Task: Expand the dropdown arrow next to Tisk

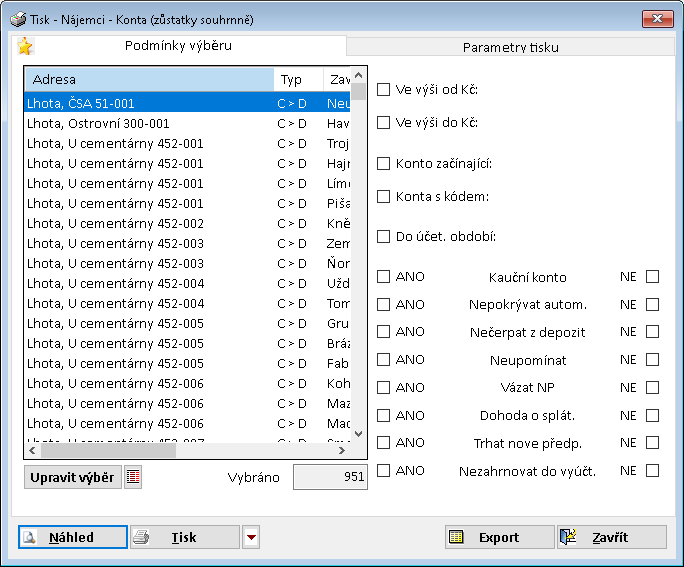Action: point(251,537)
